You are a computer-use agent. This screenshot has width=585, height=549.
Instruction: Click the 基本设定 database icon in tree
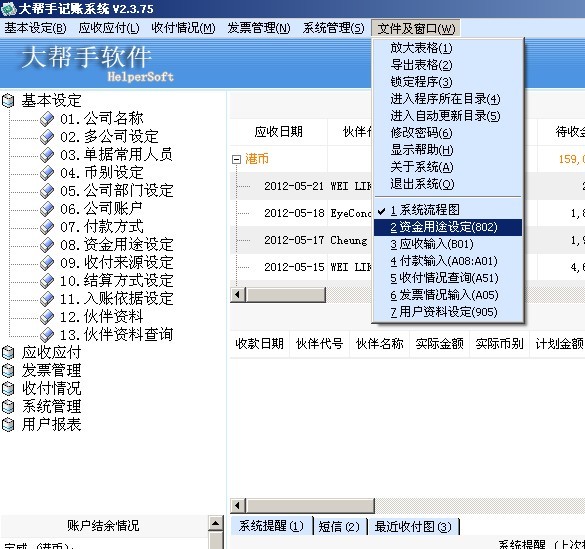(8, 101)
